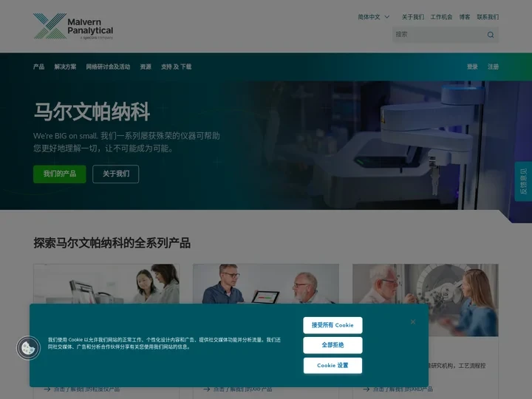Click the green 我们的产品 button
532x399 pixels.
[x=60, y=174]
